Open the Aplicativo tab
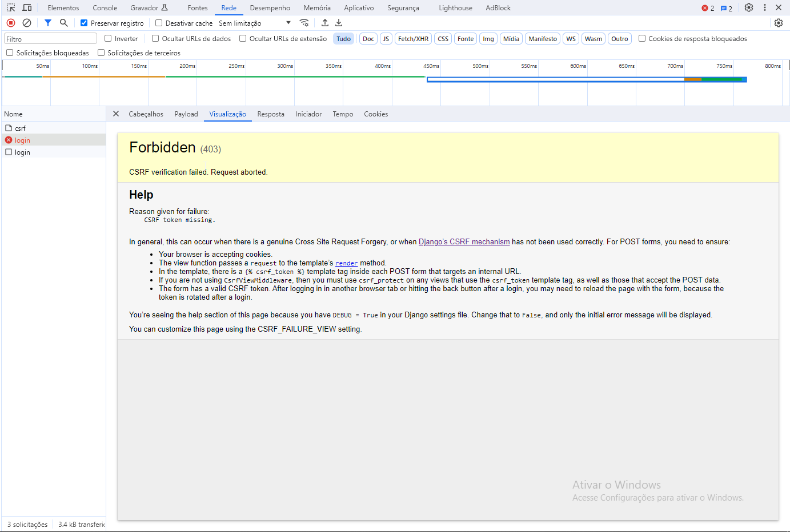 click(x=359, y=8)
